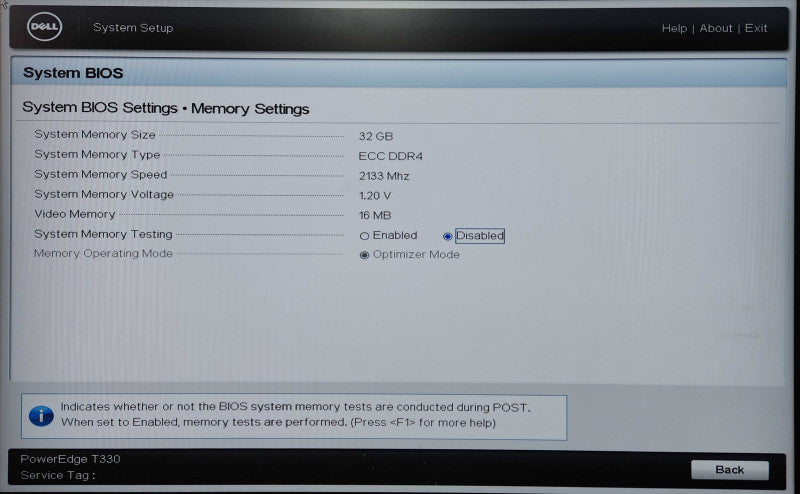This screenshot has height=494, width=800.
Task: Click the PowerEdge T330 model text
Action: tap(70, 459)
